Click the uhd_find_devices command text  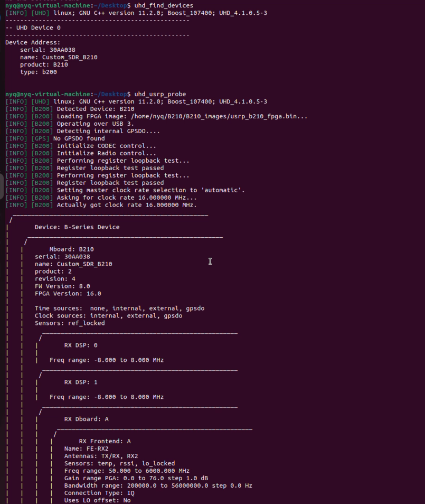(x=164, y=5)
